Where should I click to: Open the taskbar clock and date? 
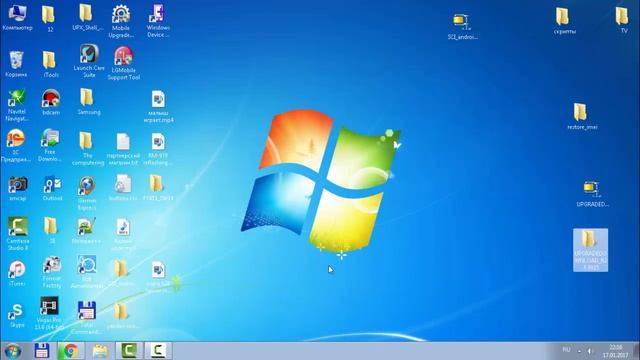(615, 351)
